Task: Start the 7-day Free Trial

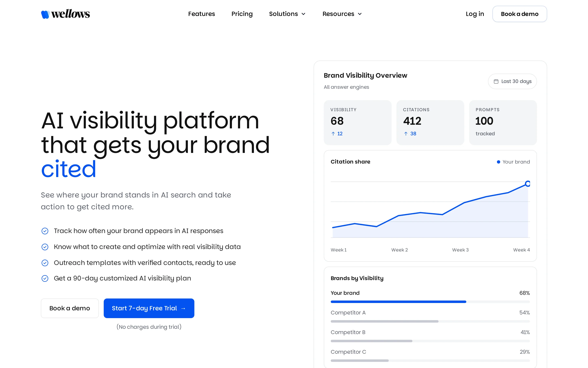Action: (x=149, y=308)
